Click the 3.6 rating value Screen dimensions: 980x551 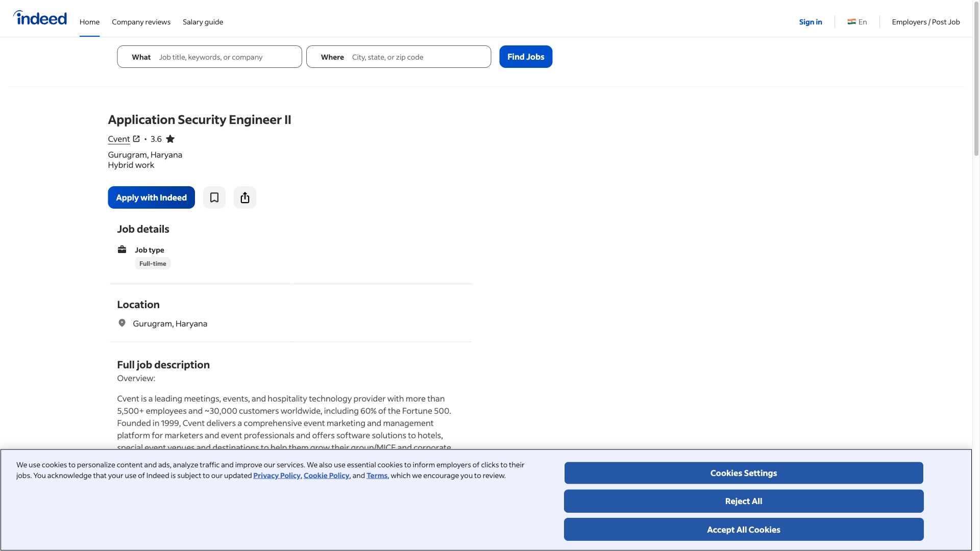click(156, 139)
